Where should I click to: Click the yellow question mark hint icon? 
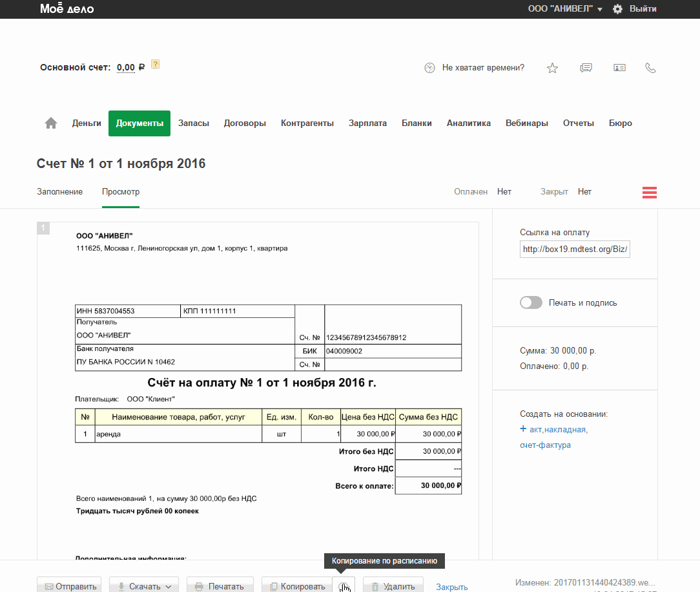point(155,65)
